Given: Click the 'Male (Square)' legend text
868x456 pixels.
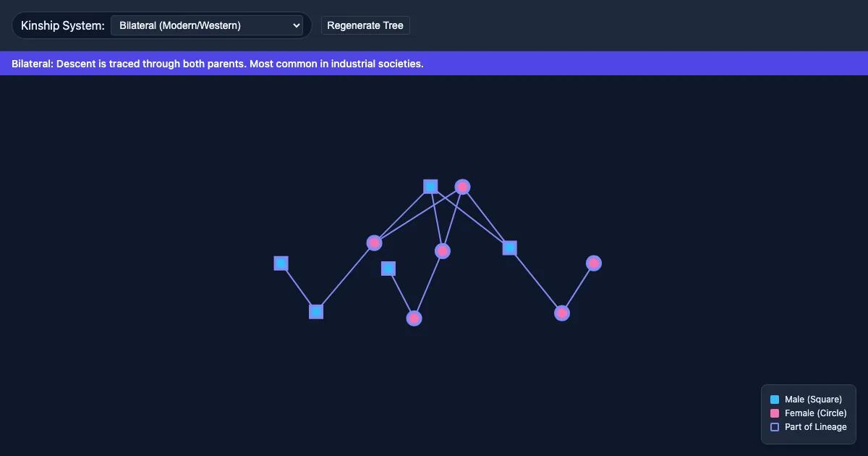Looking at the screenshot, I should tap(813, 400).
